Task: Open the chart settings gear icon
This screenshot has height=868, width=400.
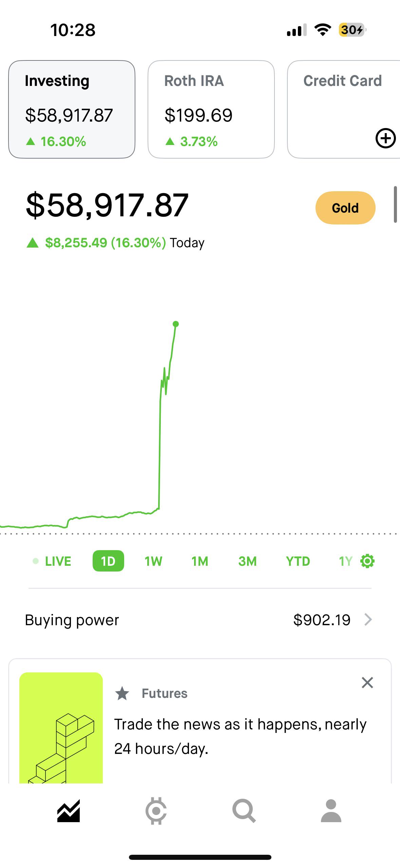Action: pos(367,561)
